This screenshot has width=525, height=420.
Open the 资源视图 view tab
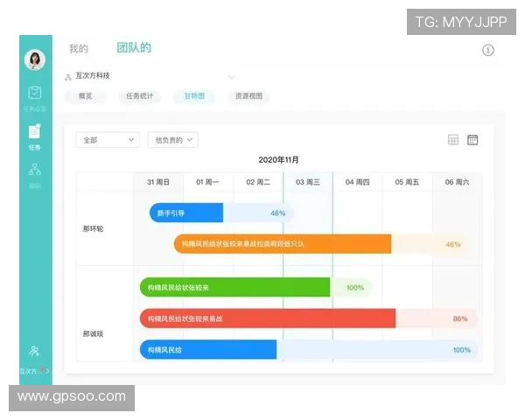click(248, 96)
